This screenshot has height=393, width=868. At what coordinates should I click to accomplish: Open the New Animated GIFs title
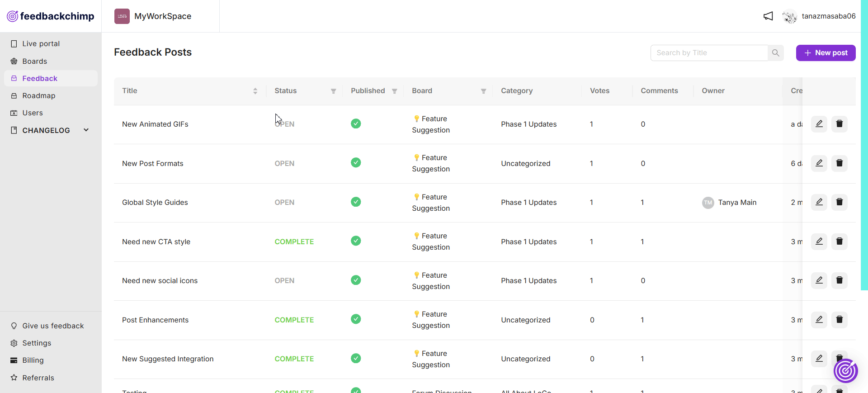(x=155, y=124)
